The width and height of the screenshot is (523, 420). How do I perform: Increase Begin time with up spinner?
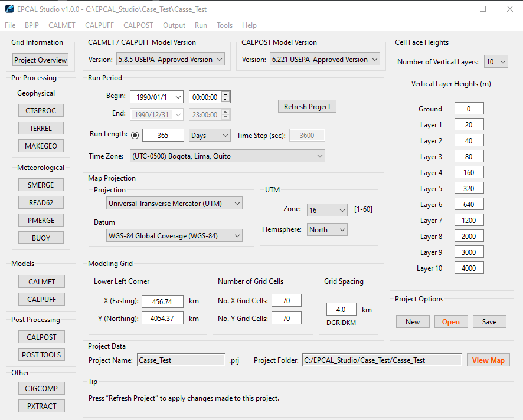click(x=225, y=94)
